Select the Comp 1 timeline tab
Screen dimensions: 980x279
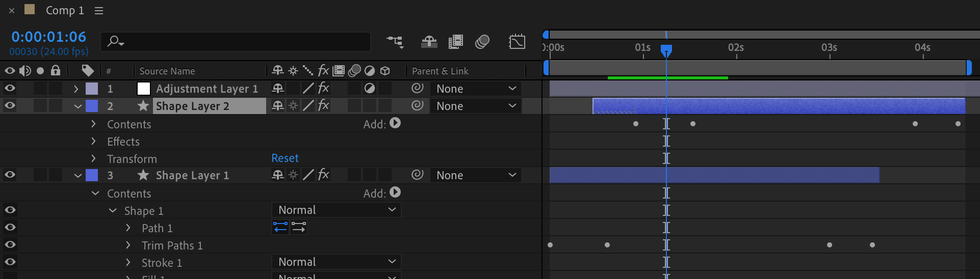65,11
